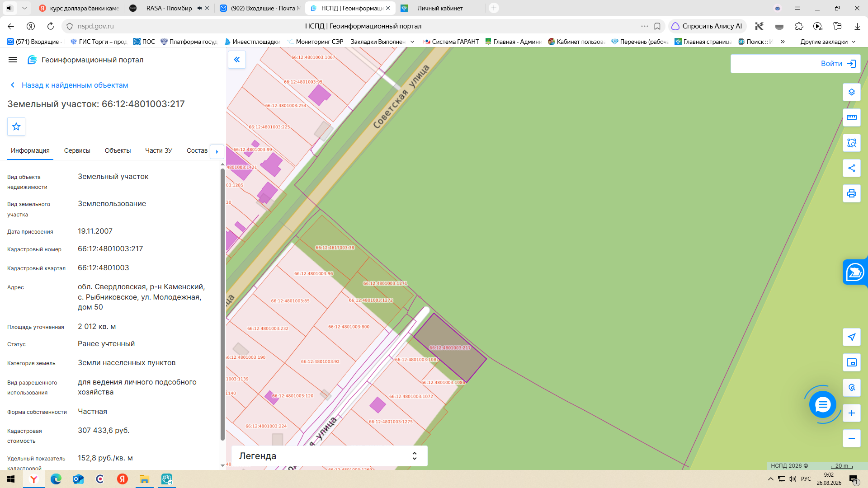The height and width of the screenshot is (488, 868).
Task: Zoom in with the plus button
Action: 851,413
